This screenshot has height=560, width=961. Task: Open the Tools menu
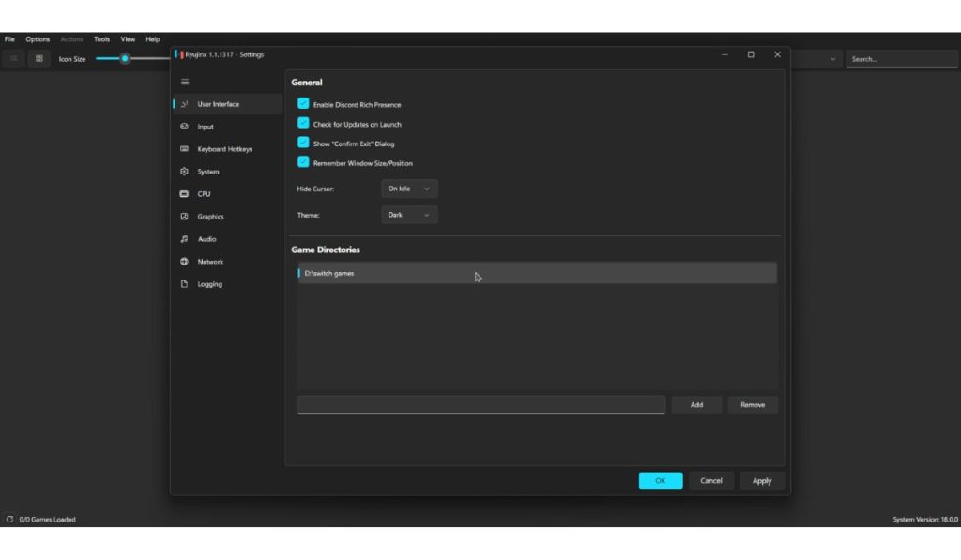[100, 38]
